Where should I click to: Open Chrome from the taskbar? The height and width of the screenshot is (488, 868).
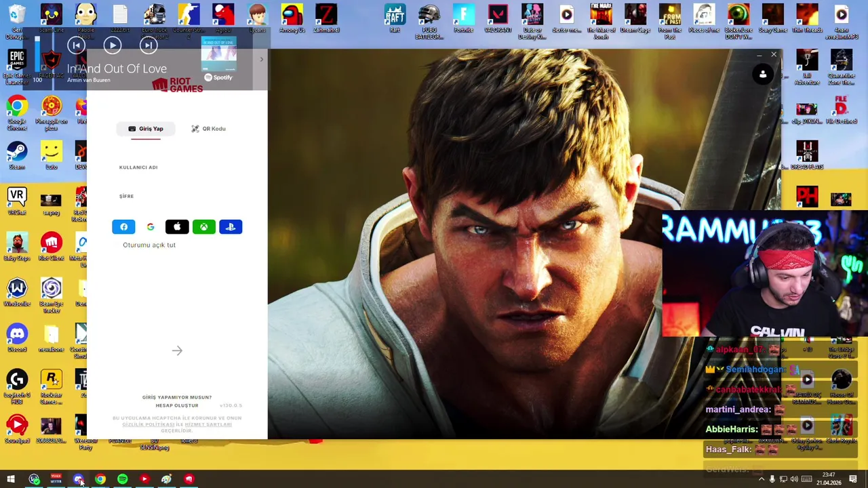point(100,479)
